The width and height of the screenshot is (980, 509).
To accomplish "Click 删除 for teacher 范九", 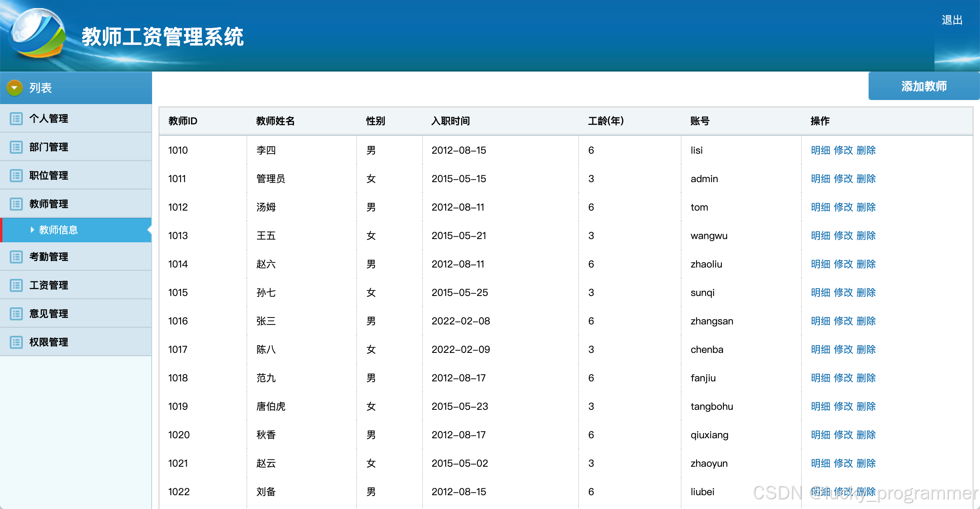I will 866,378.
